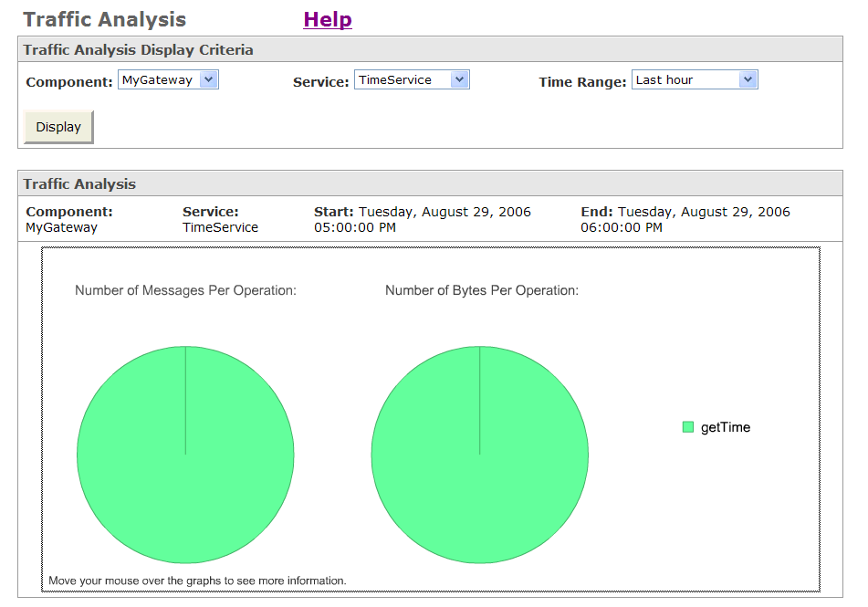Click the Traffic Analysis page title
Screen dimensions: 868x607
pyautogui.click(x=105, y=19)
